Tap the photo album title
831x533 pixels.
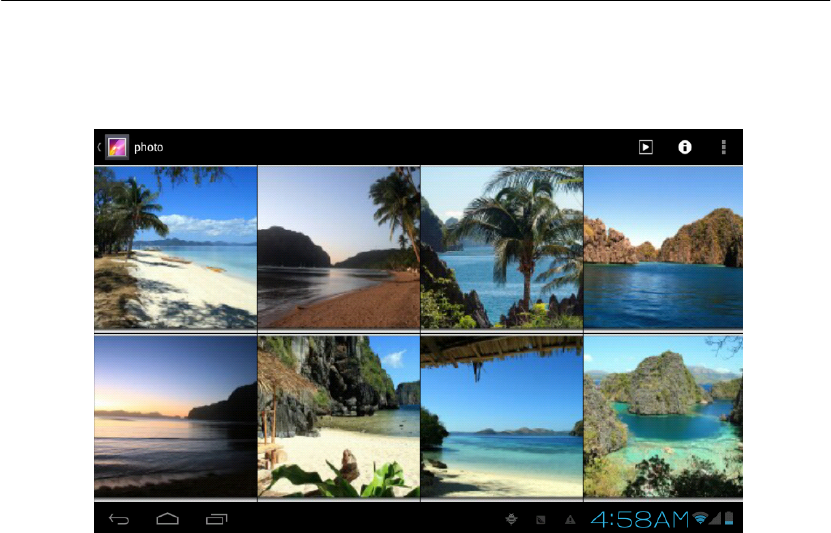(148, 147)
